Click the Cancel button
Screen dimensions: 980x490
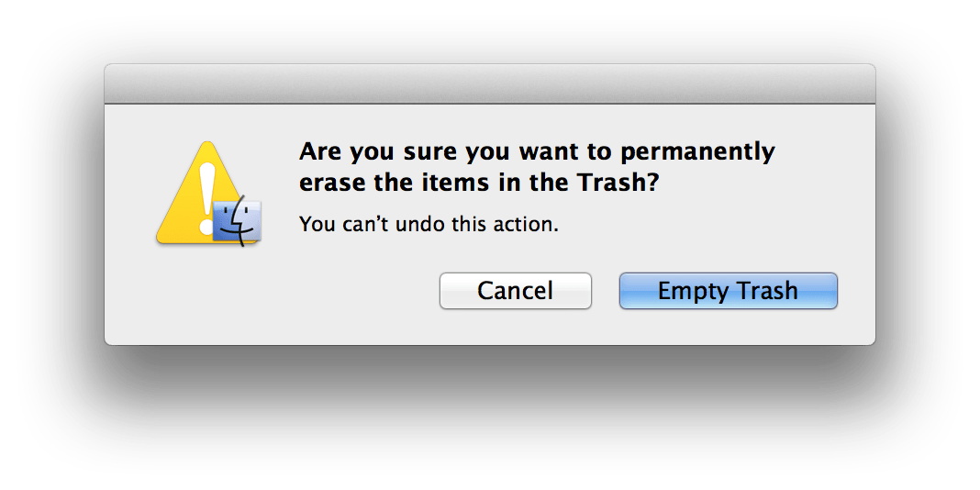click(515, 291)
